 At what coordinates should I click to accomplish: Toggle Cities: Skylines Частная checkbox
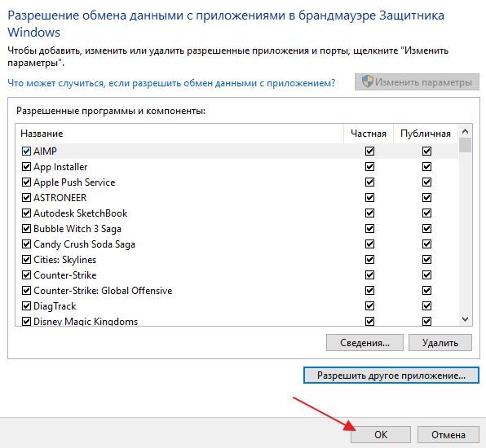tap(369, 260)
